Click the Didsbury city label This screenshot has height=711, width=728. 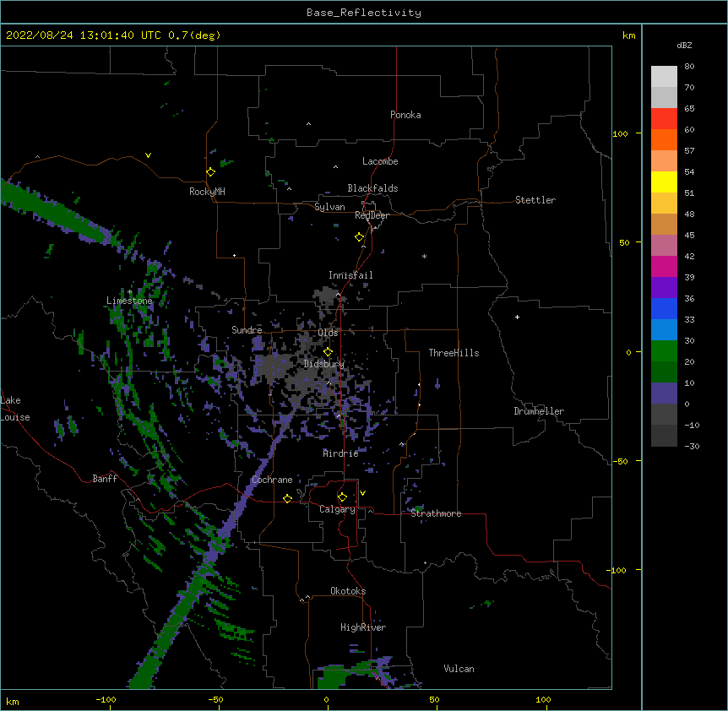pyautogui.click(x=324, y=364)
